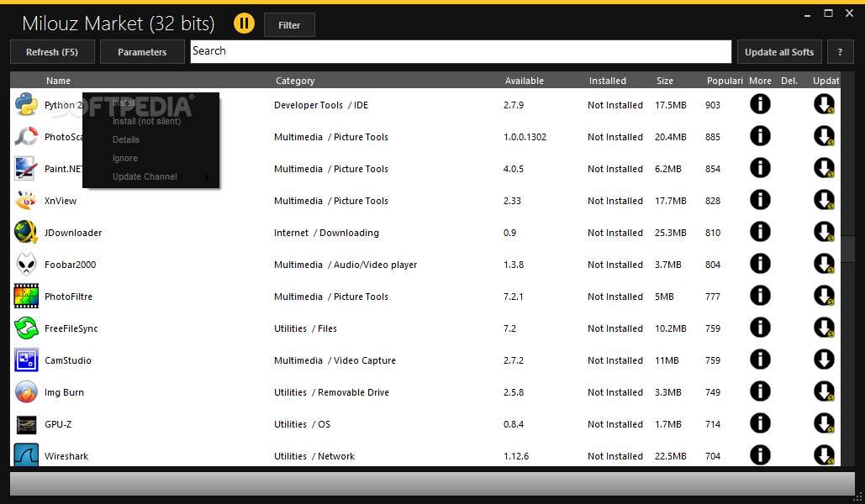Select the CamStudio row name
865x504 pixels.
tap(68, 360)
